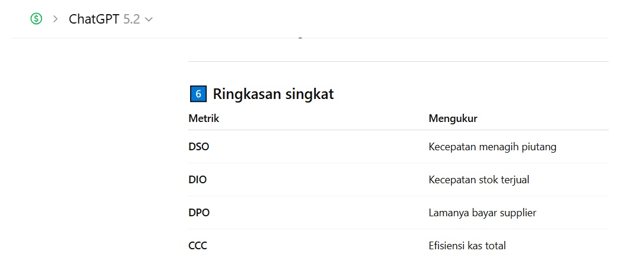Click the text Kecepatan stok terjual

(x=479, y=180)
